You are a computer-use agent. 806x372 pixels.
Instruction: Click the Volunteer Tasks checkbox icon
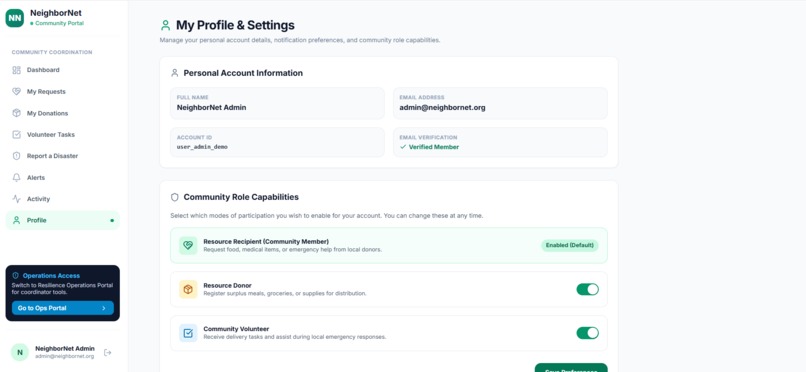pos(16,135)
